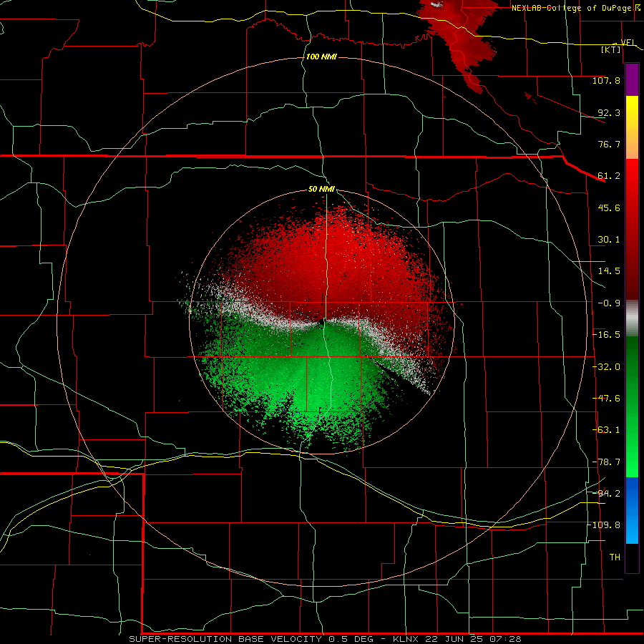The height and width of the screenshot is (644, 644).
Task: Click the 76.7 velocity scale label
Action: tap(608, 144)
